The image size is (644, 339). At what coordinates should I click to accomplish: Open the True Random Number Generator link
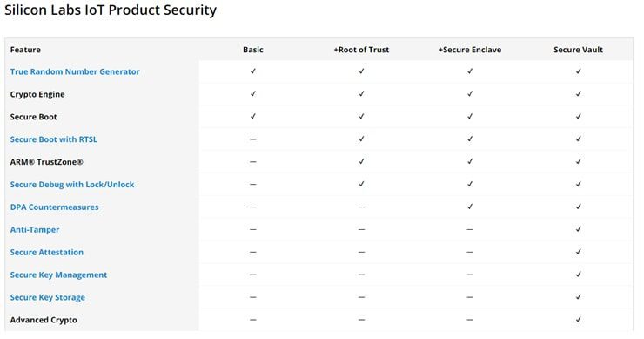(75, 71)
